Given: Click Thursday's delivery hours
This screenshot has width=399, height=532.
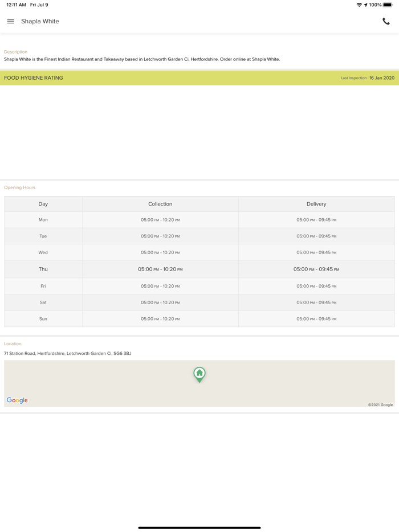Looking at the screenshot, I should coord(316,269).
